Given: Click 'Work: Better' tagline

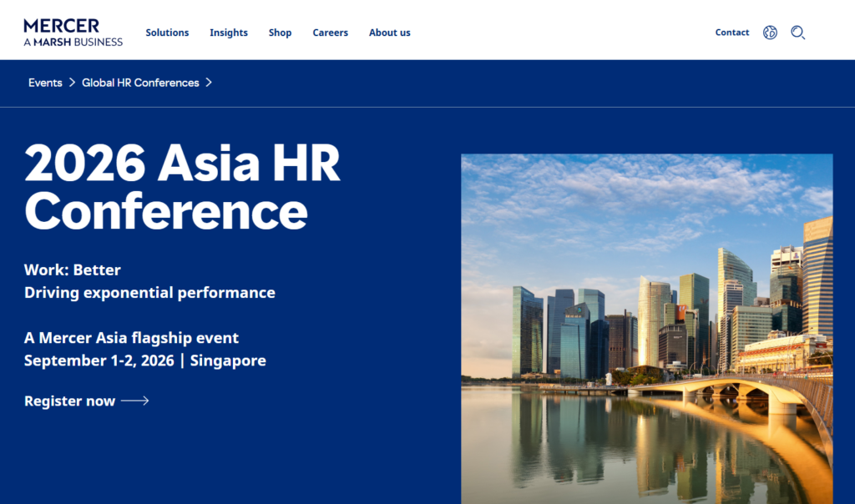Looking at the screenshot, I should (73, 270).
